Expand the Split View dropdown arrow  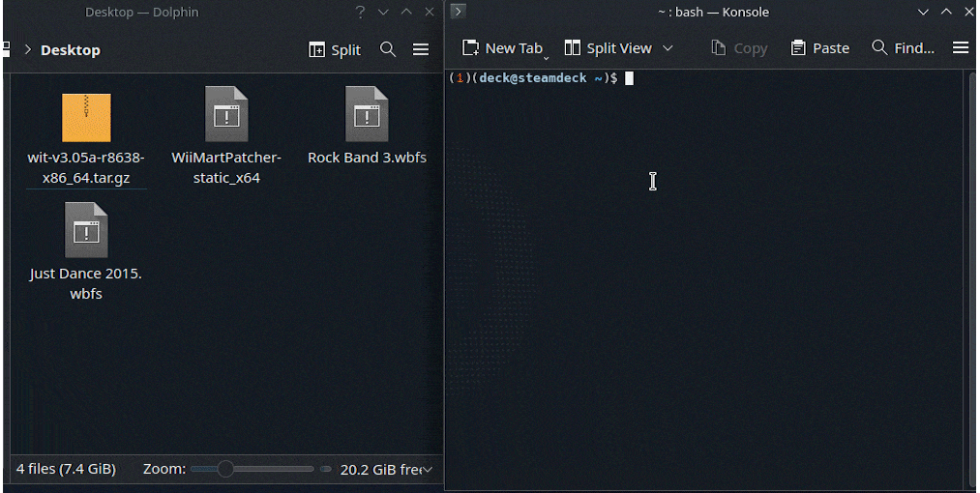tap(668, 48)
